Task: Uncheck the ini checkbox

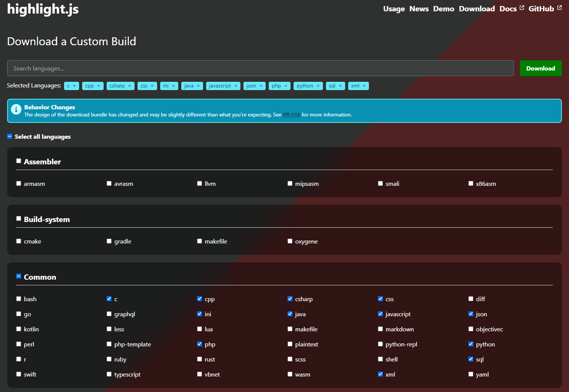Action: (199, 314)
